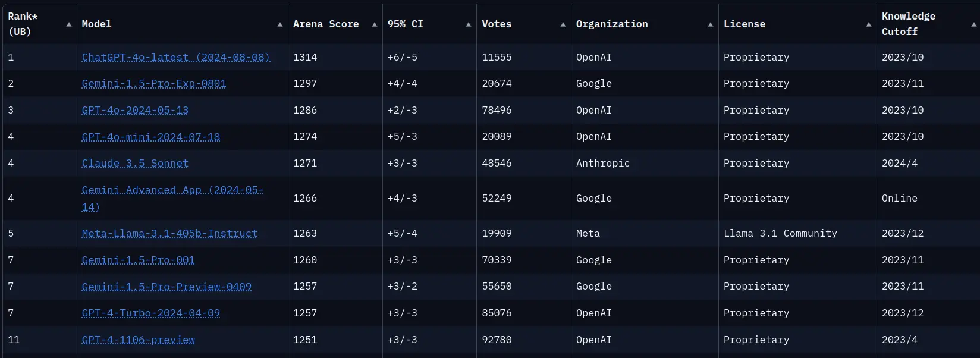Open Gemini Advanced App (2024-05-14) link
The height and width of the screenshot is (358, 980).
tap(172, 198)
